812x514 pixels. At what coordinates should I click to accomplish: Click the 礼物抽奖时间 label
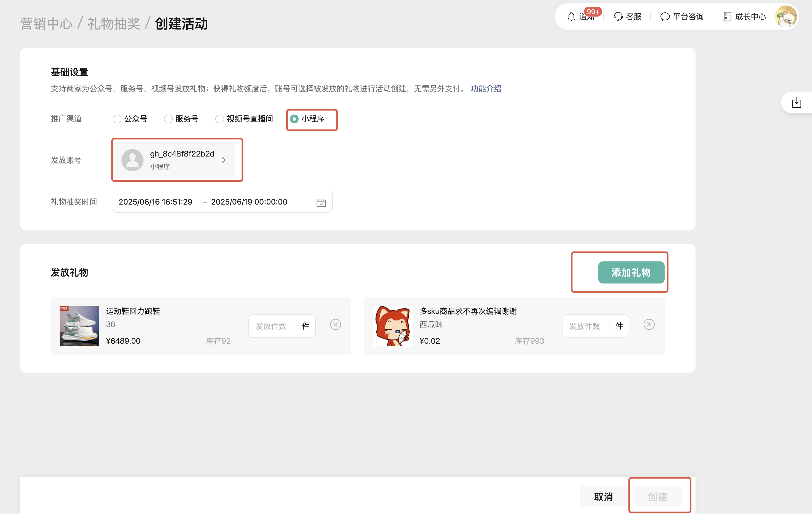74,202
